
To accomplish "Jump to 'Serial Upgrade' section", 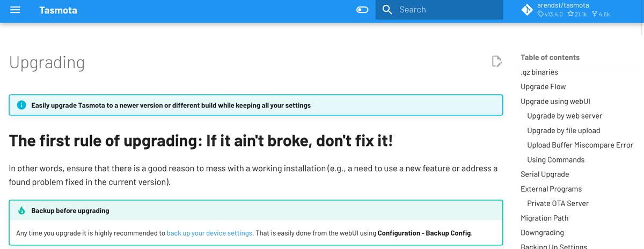I will pyautogui.click(x=545, y=174).
